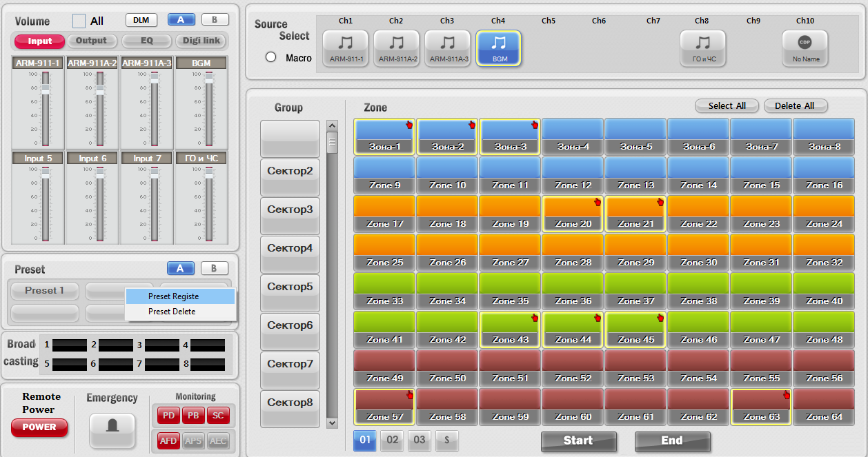Screen dimensions: 868x457
Task: Enable the Macro radio button
Action: click(x=271, y=57)
